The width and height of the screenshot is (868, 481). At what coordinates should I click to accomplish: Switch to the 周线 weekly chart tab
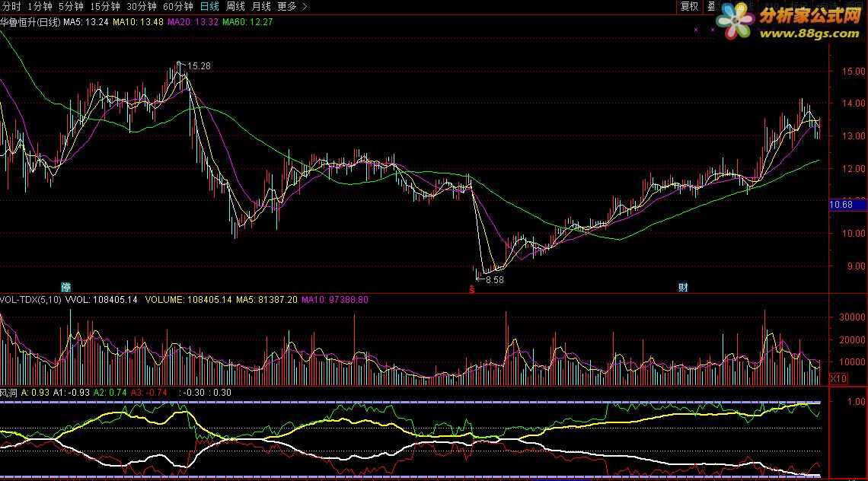coord(235,7)
